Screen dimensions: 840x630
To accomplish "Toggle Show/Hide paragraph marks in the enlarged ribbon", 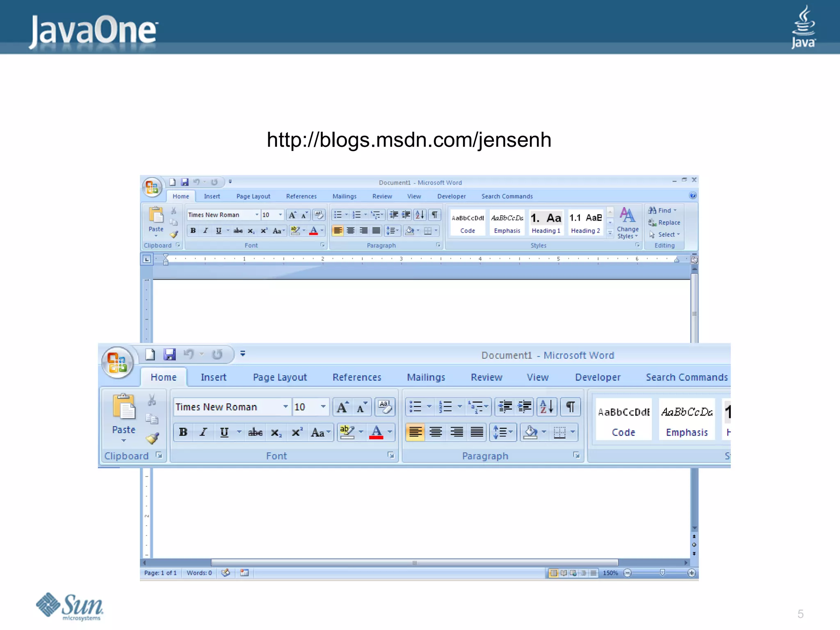I will [x=571, y=407].
